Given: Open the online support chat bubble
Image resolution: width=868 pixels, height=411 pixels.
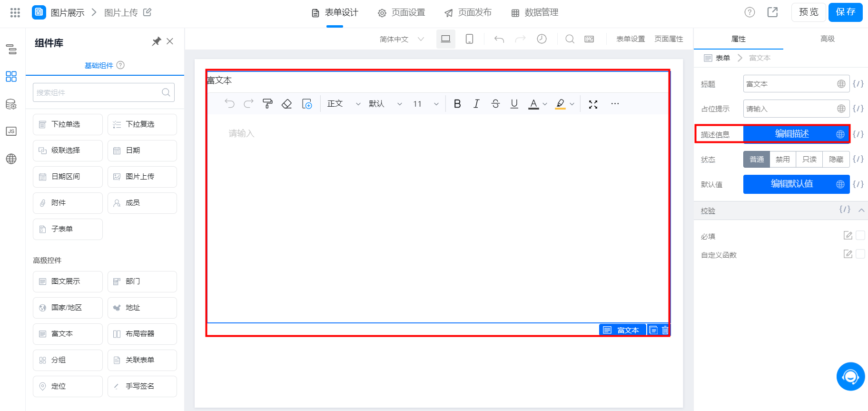Looking at the screenshot, I should click(x=850, y=377).
